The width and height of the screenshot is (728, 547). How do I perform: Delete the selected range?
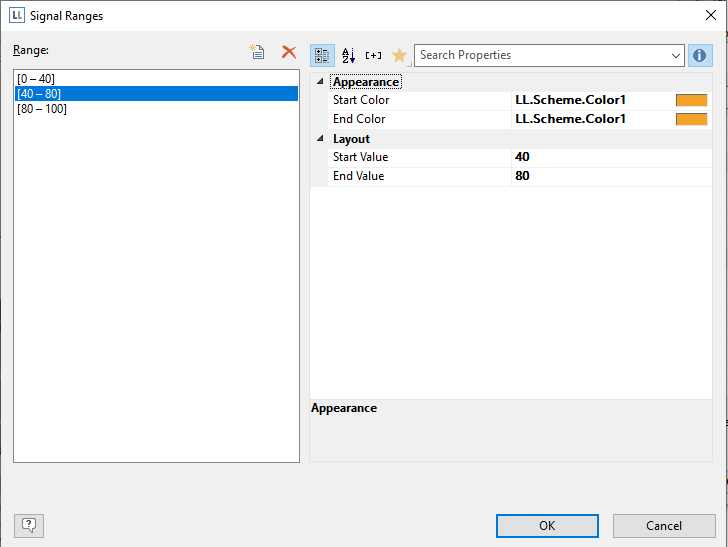pos(289,53)
